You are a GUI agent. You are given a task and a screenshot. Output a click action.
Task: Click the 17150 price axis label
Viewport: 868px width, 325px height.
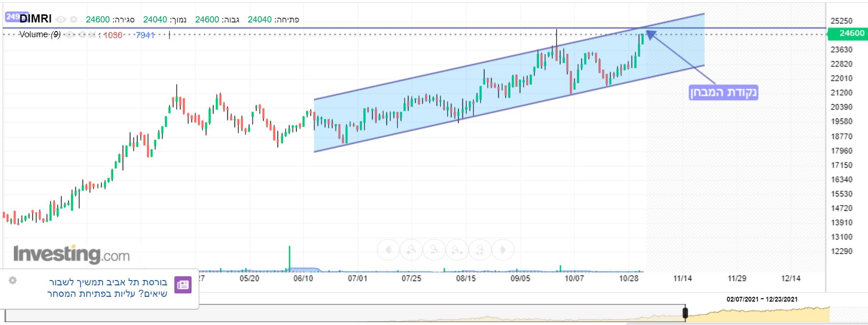click(x=842, y=165)
